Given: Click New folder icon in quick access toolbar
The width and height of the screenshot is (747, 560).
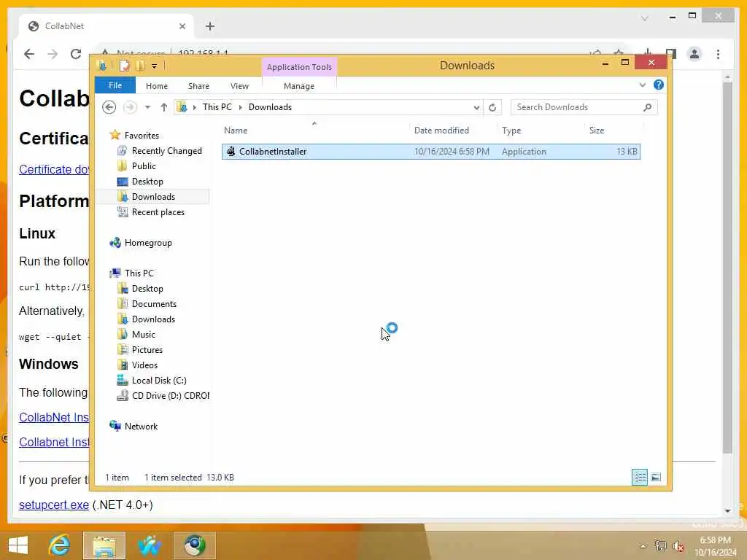Looking at the screenshot, I should click(140, 66).
